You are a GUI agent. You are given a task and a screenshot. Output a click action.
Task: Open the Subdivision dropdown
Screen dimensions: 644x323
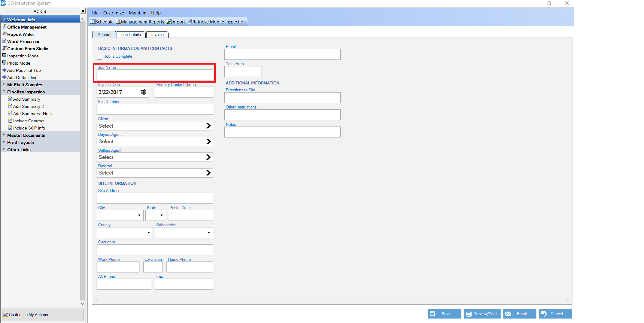[209, 233]
